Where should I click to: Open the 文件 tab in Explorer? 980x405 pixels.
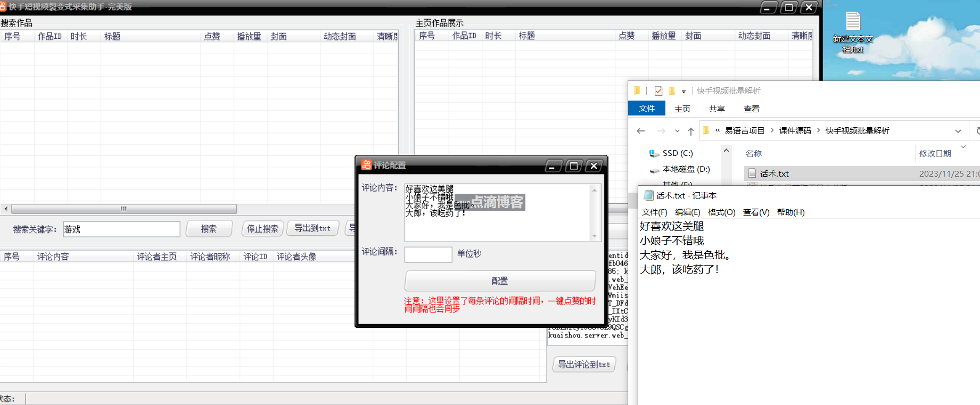647,108
